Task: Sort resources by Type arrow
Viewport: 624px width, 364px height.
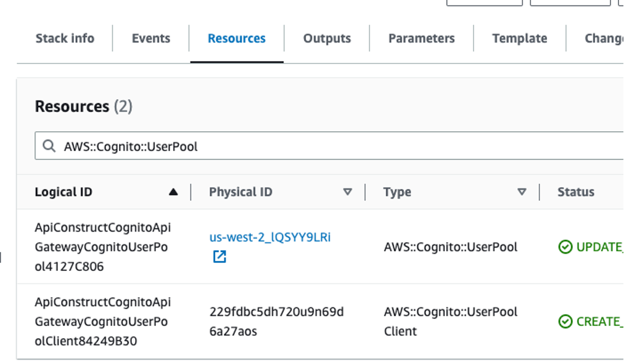Action: click(522, 192)
